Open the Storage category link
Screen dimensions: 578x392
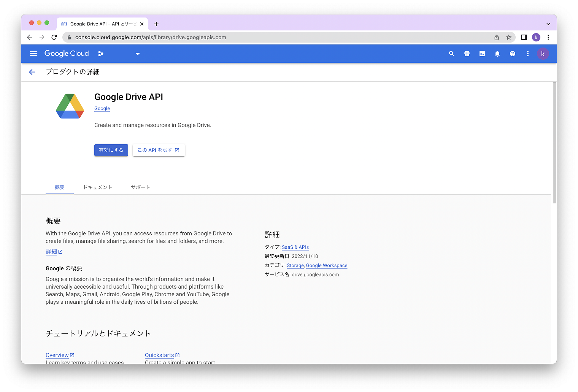(x=295, y=265)
